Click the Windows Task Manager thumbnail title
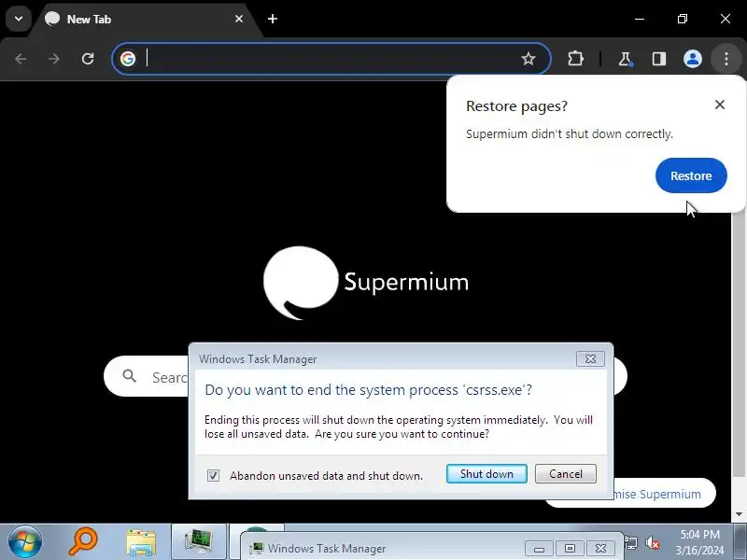747x560 pixels. pyautogui.click(x=327, y=549)
